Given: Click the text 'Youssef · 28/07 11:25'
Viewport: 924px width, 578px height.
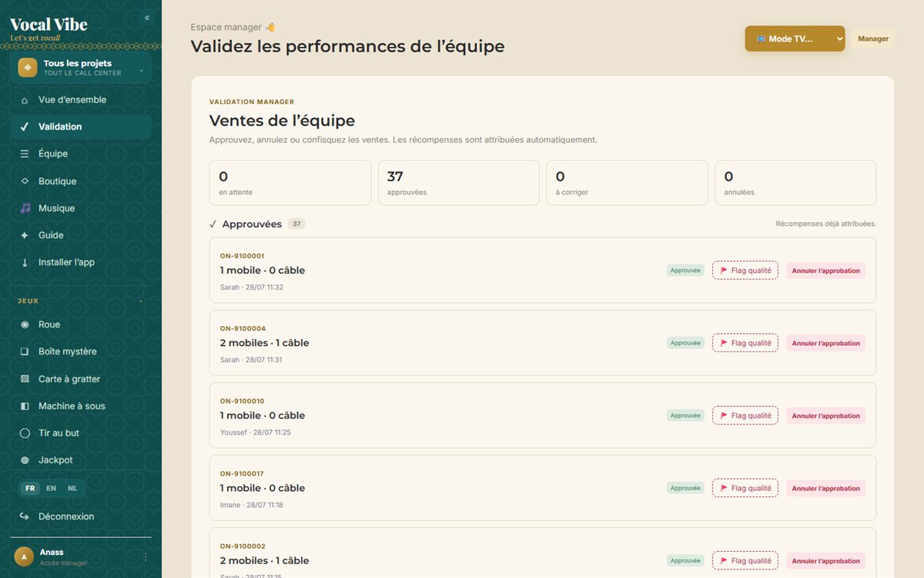Looking at the screenshot, I should (x=256, y=432).
